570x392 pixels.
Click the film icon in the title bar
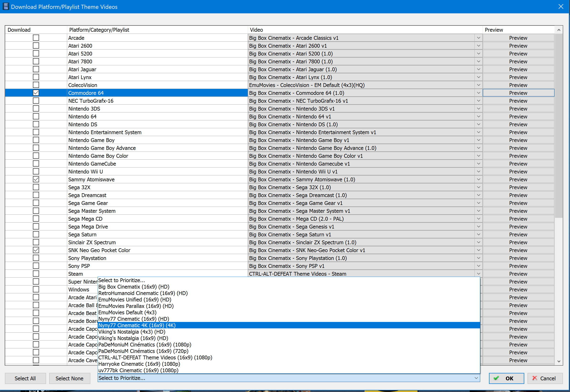click(6, 7)
